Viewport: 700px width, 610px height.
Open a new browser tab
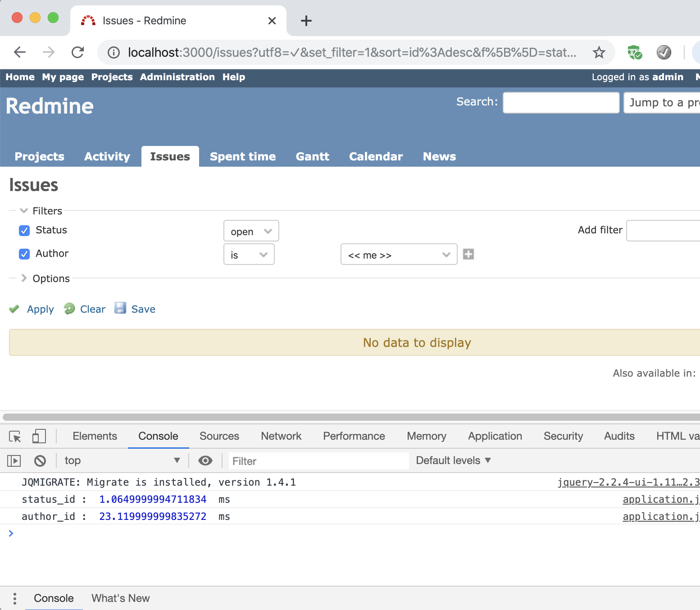pos(306,21)
